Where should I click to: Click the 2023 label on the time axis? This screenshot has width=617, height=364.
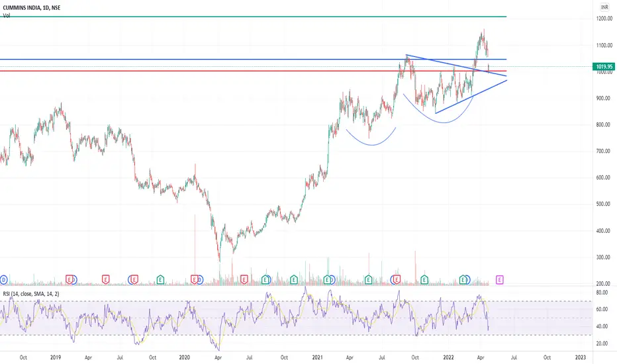coord(580,357)
